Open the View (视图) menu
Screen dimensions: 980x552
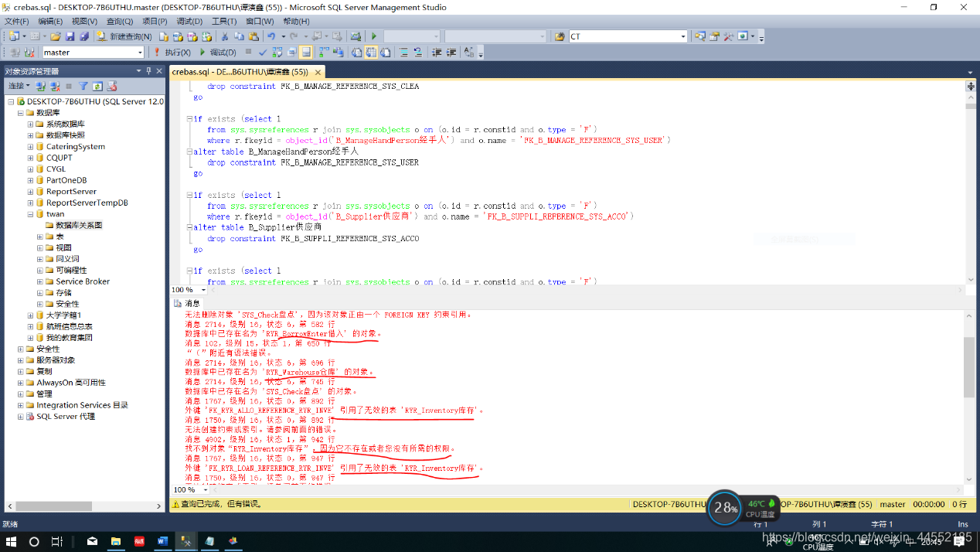click(x=84, y=22)
